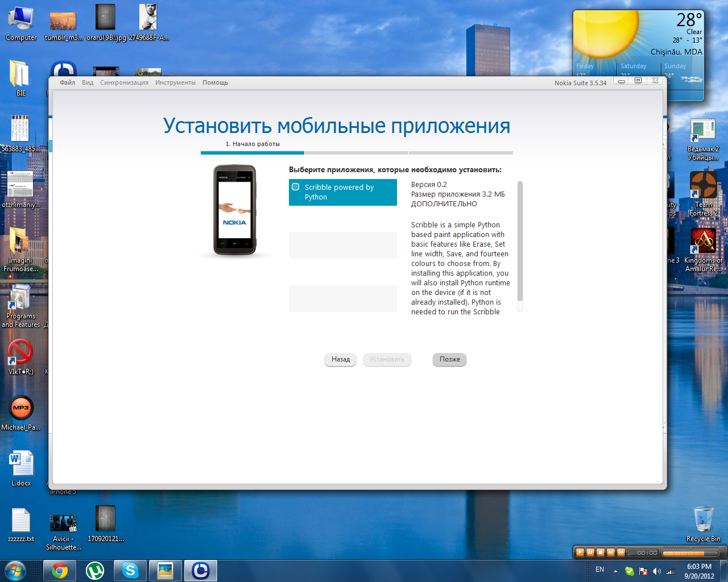Click the volume speaker tray icon
This screenshot has height=582, width=728.
point(657,571)
